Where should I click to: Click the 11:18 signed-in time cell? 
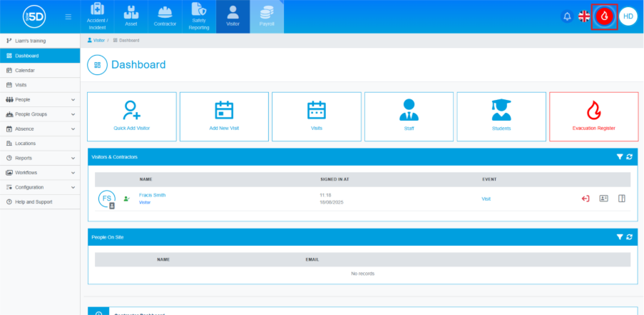pos(325,195)
